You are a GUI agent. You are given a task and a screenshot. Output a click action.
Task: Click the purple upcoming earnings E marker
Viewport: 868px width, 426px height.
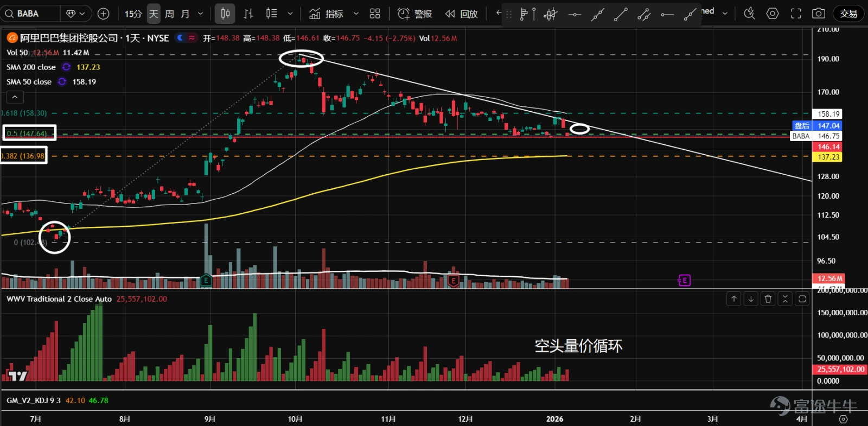point(684,281)
